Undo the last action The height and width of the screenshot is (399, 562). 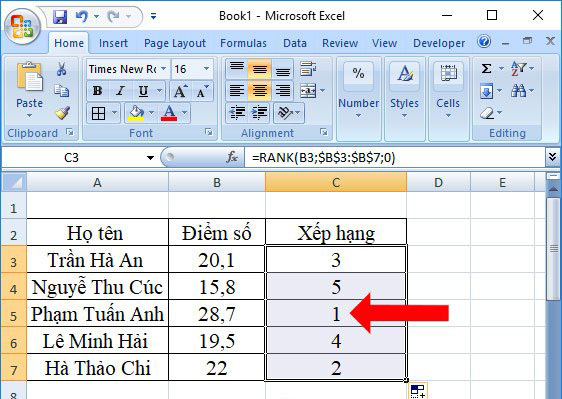coord(82,16)
